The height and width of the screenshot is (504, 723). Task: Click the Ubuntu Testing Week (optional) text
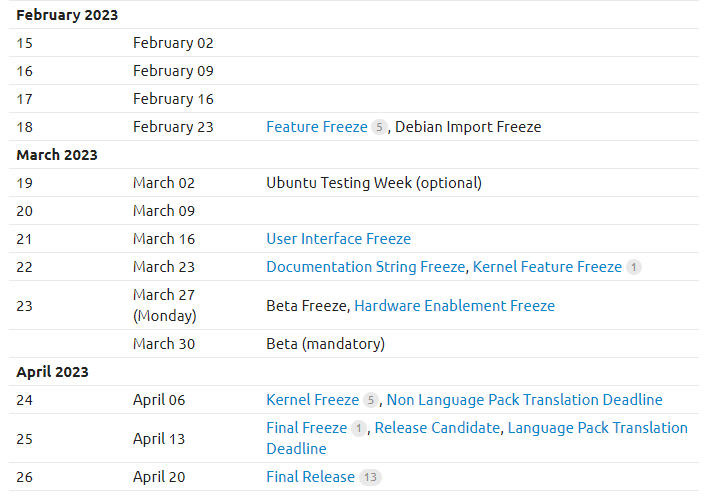click(x=374, y=183)
